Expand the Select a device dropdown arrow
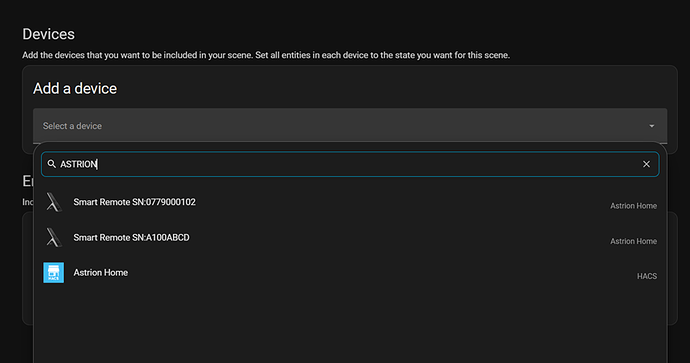The height and width of the screenshot is (363, 690). coord(652,126)
